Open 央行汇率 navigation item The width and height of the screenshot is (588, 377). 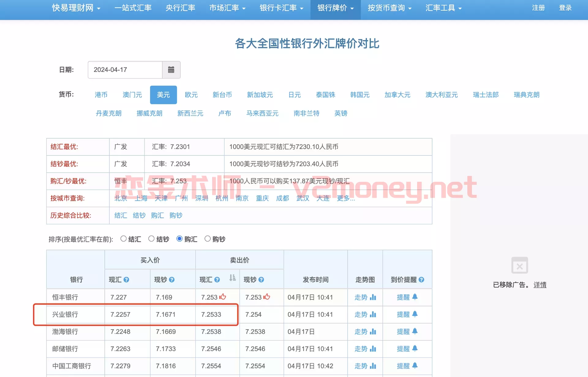tap(180, 8)
